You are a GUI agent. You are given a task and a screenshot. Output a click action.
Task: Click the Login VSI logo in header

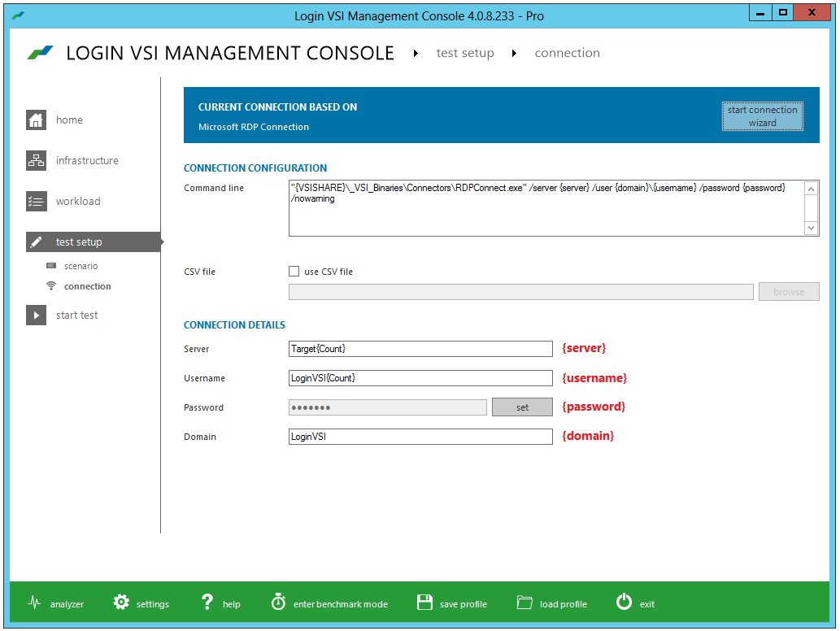[40, 53]
